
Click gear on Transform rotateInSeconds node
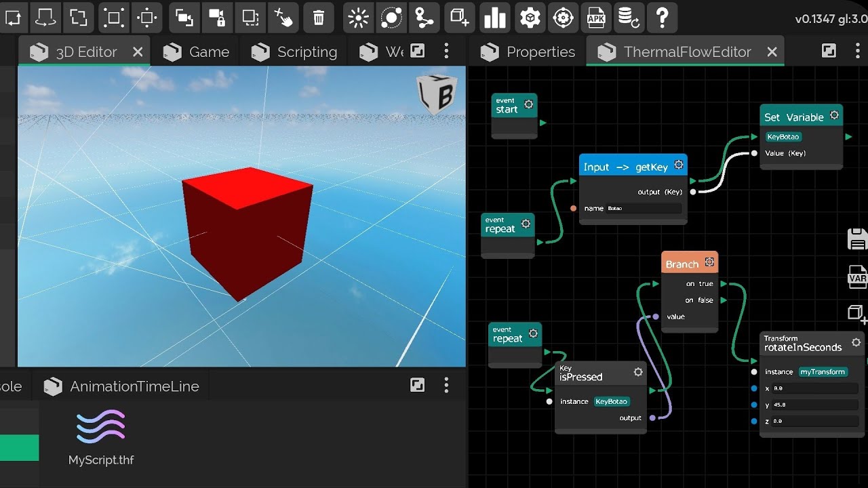click(x=856, y=342)
